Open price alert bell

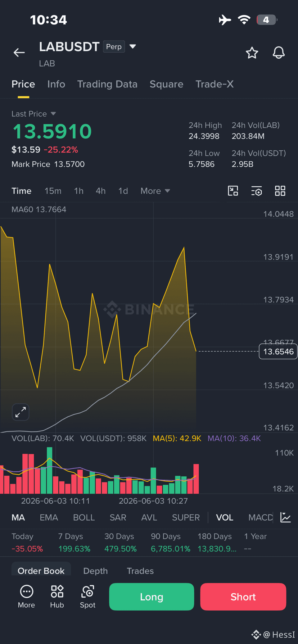click(x=279, y=53)
